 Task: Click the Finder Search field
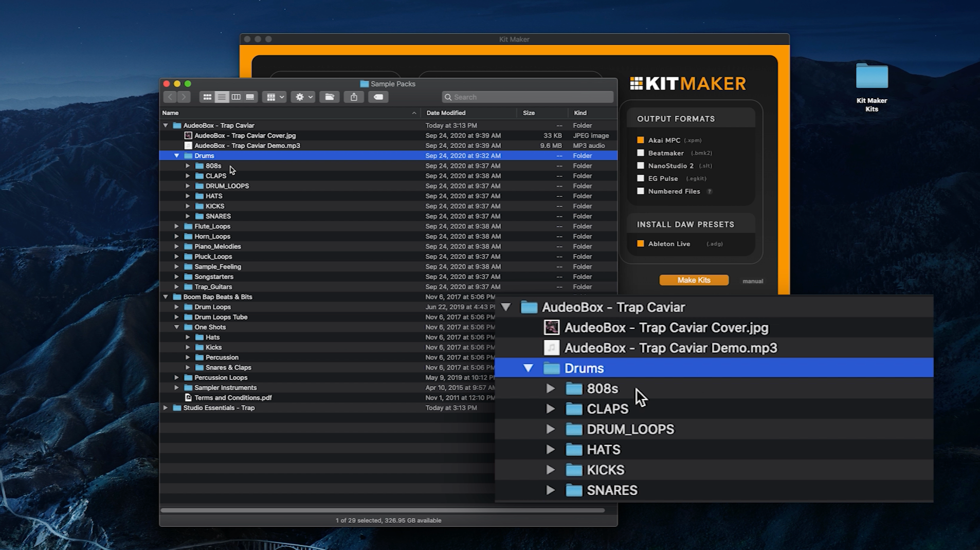coord(528,97)
